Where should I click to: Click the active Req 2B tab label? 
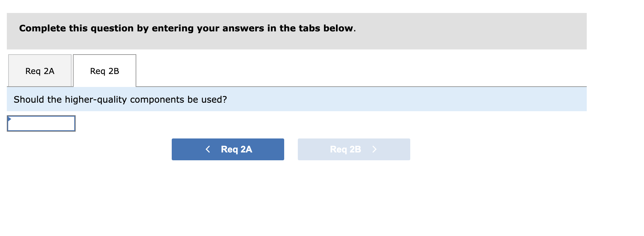point(104,71)
